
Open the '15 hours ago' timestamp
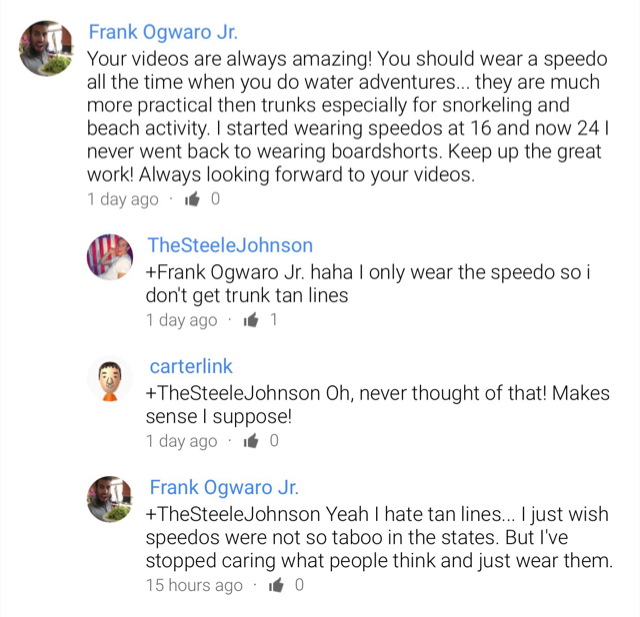194,585
